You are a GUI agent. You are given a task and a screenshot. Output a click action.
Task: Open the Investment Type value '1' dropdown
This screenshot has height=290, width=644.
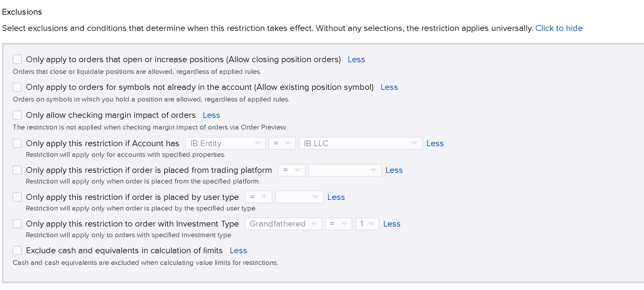tap(367, 224)
